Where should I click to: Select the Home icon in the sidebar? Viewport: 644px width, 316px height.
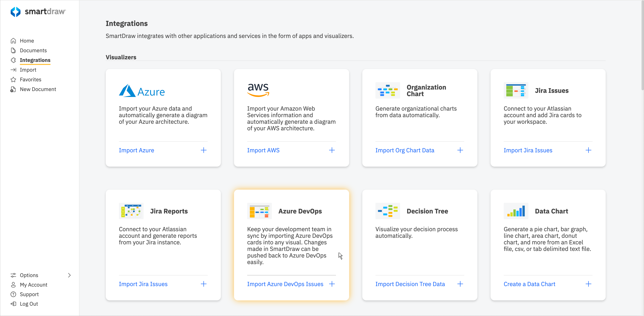[x=13, y=40]
